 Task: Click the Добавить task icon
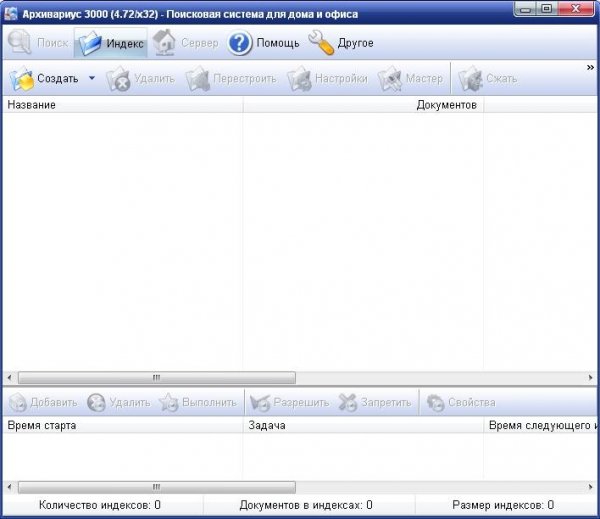(x=18, y=403)
